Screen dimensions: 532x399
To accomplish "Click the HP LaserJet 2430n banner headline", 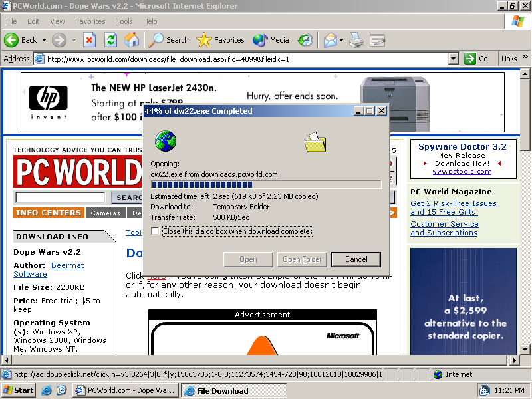I will pos(154,88).
